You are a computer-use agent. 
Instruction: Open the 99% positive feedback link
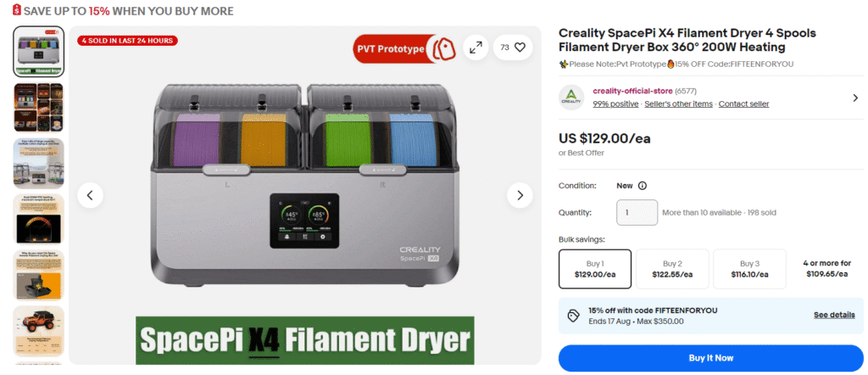coord(615,104)
